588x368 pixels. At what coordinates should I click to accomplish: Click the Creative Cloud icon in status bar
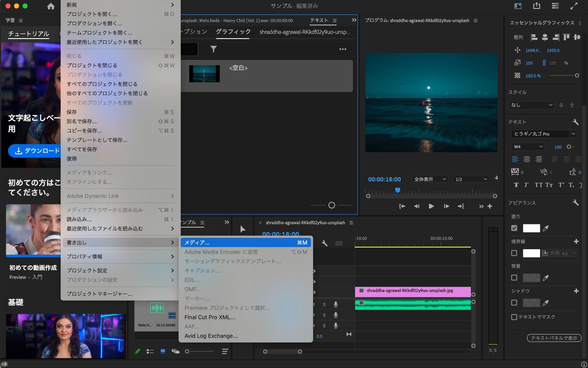point(4,364)
